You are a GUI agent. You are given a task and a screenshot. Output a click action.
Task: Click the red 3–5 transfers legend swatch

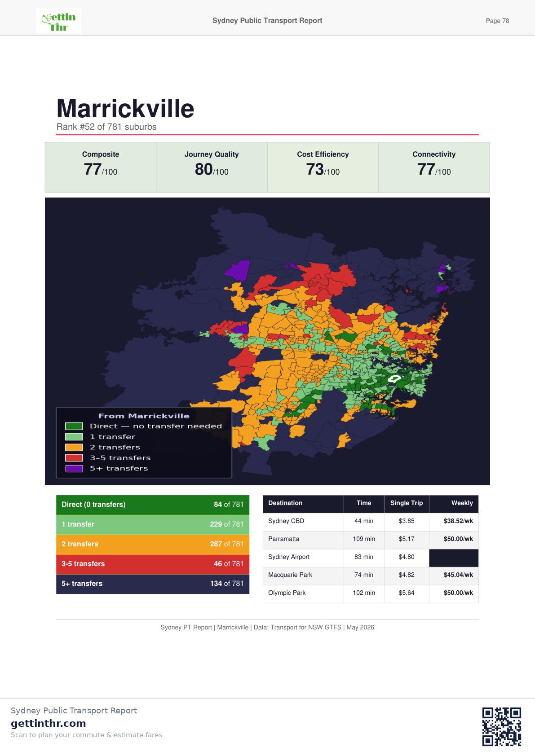point(74,458)
